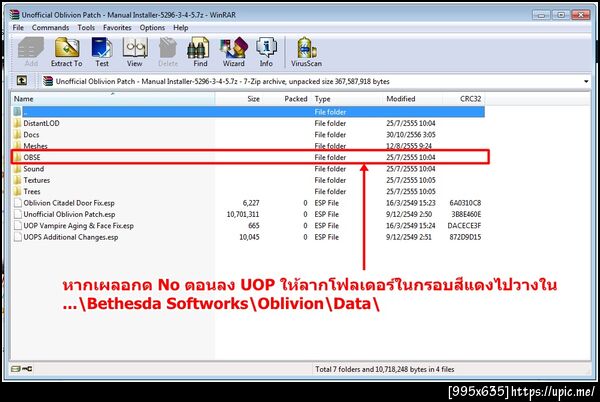
Task: Click the drive/key icon in status bar
Action: pyautogui.click(x=22, y=369)
